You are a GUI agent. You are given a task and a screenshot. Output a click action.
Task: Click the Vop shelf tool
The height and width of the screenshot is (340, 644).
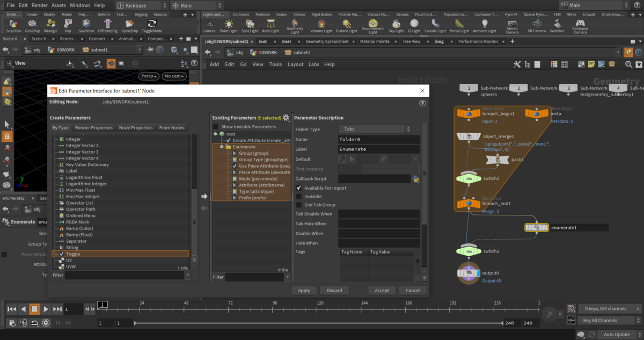click(68, 26)
